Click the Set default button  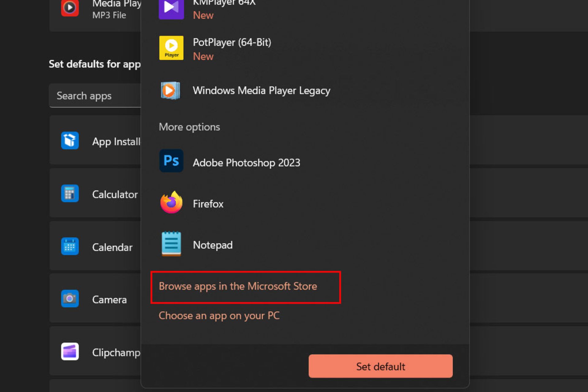[380, 366]
